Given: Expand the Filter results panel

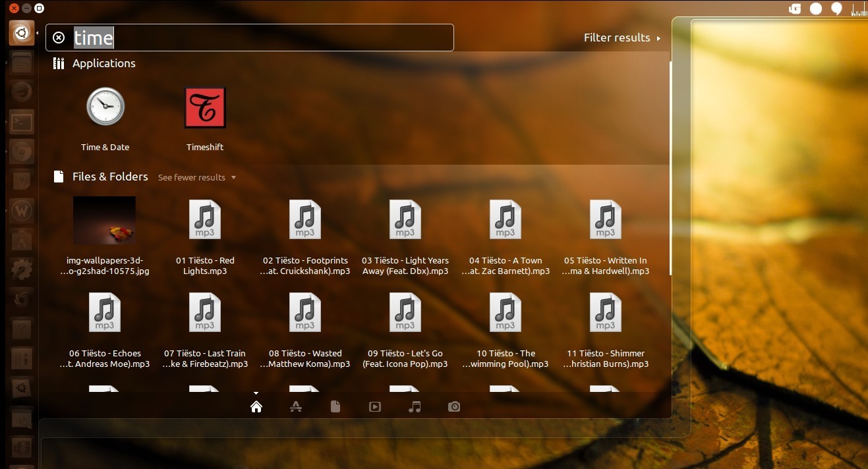Looking at the screenshot, I should pos(620,38).
